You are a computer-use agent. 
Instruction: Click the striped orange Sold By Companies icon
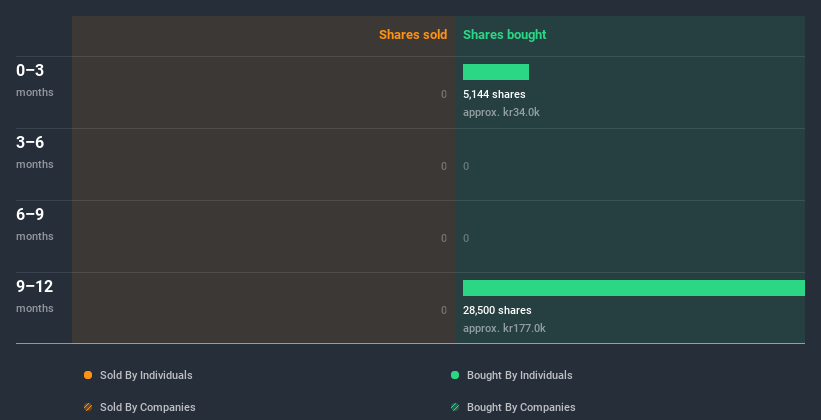[x=88, y=407]
